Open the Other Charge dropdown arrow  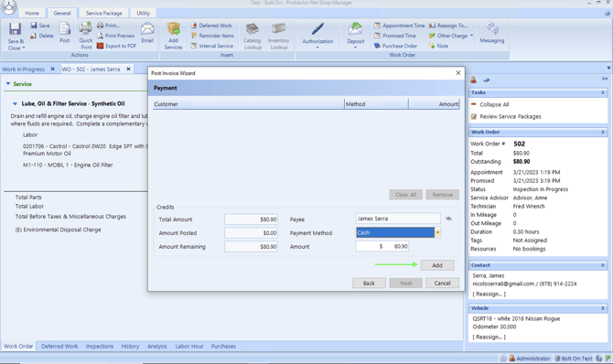tap(471, 36)
